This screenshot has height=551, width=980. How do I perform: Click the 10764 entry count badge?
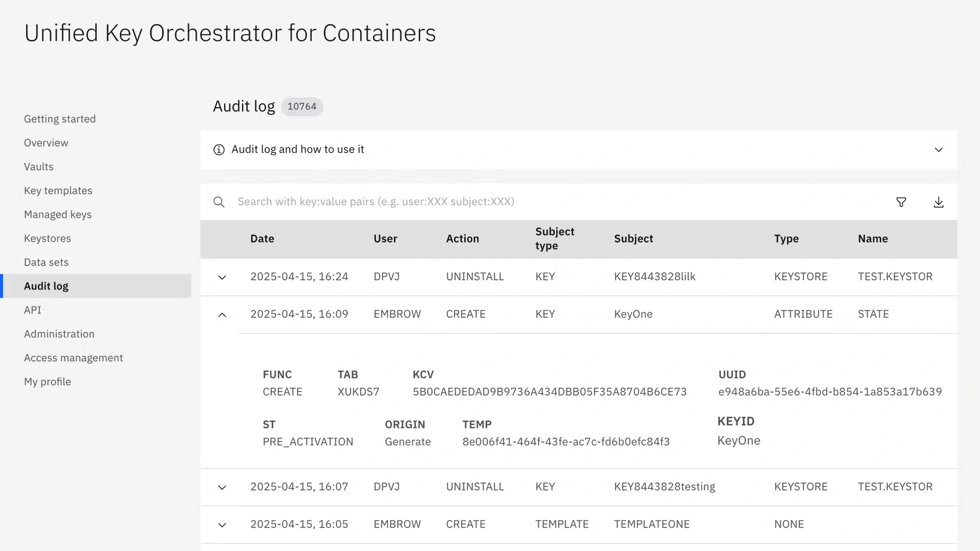pos(302,106)
